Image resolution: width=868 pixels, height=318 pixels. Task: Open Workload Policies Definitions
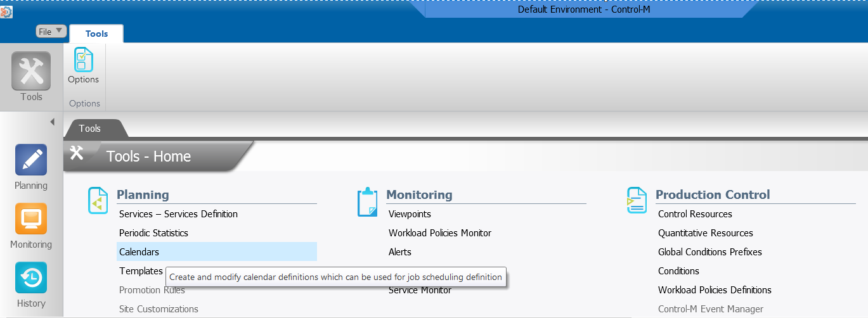(715, 290)
